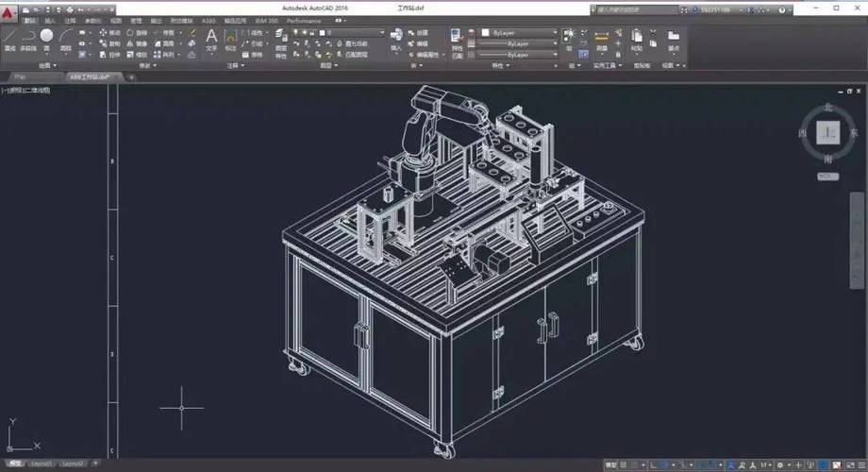Open the AutoCAD application menu logo
The image size is (868, 472).
(8, 14)
